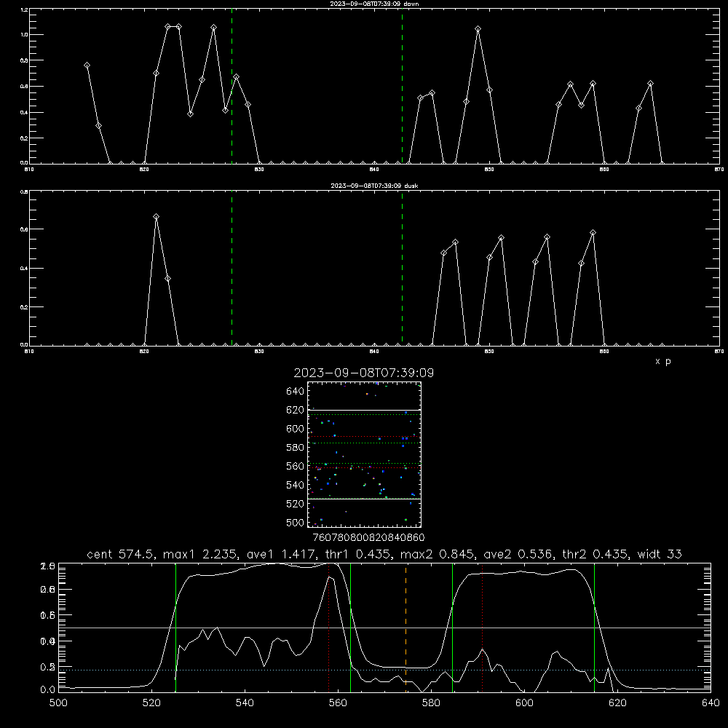This screenshot has width=728, height=728.
Task: Click solid white horizontal line in bottom plot
Action: click(x=384, y=628)
